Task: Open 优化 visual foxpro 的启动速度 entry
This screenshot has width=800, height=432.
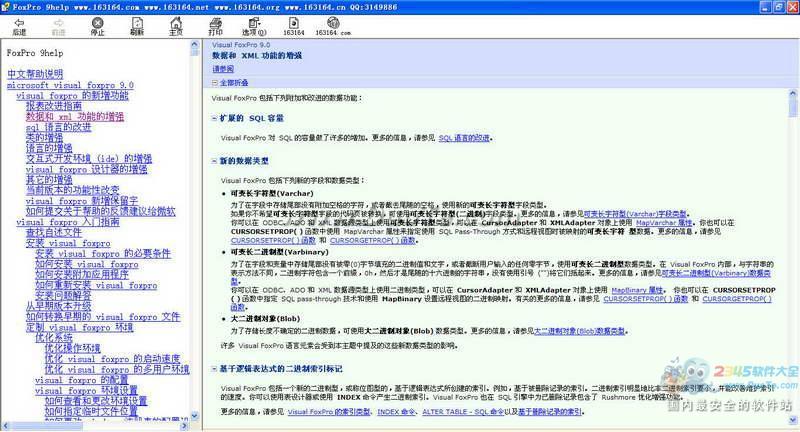Action: (112, 359)
